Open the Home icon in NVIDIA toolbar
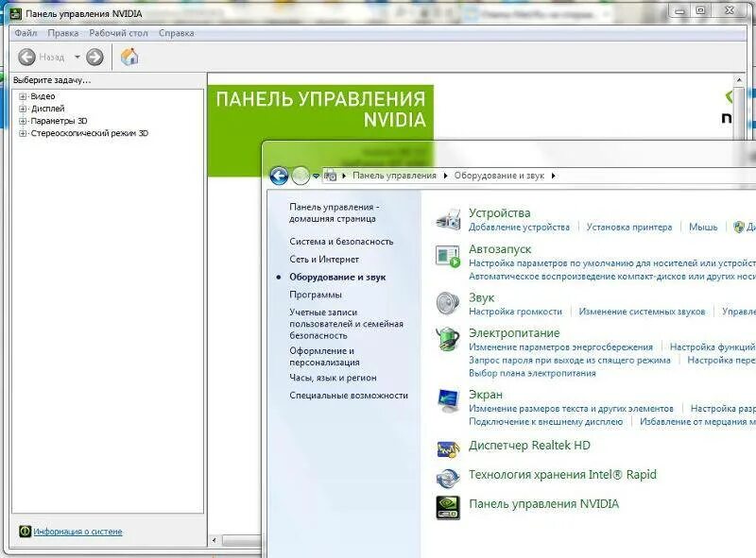This screenshot has height=558, width=756. tap(129, 57)
